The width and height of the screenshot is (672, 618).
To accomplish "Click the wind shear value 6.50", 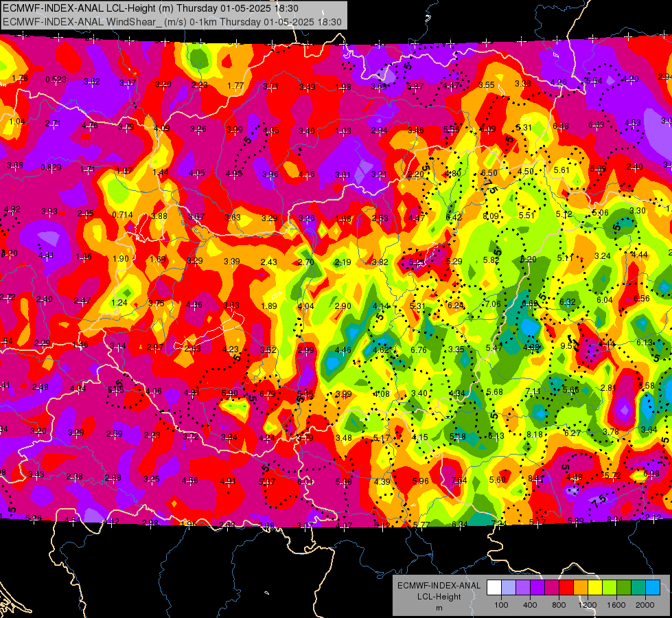I will pyautogui.click(x=489, y=172).
